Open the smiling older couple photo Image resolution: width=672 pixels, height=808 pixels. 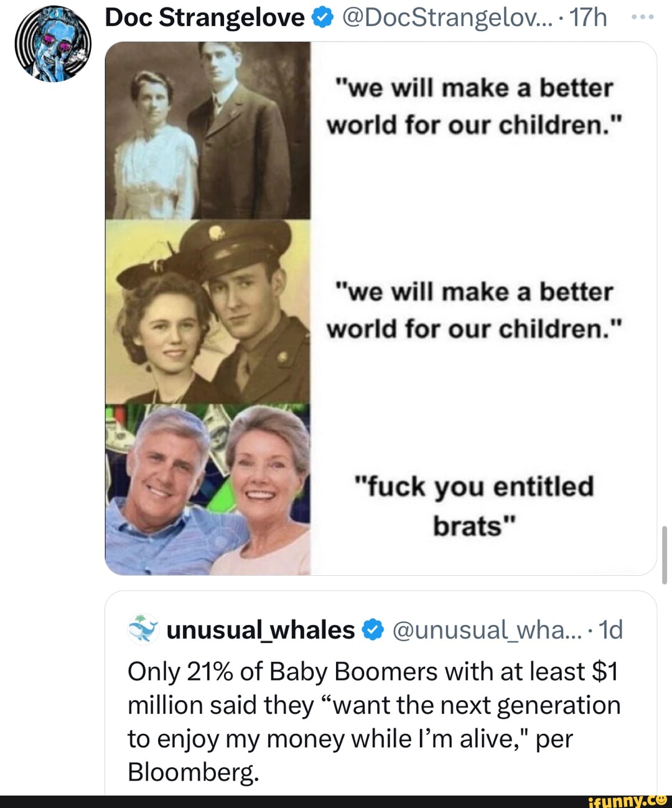coord(208,489)
